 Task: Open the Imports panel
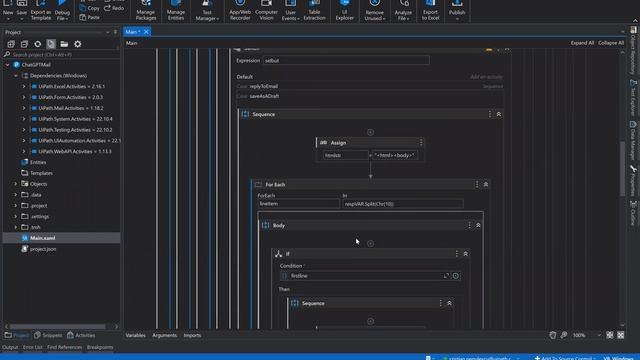192,336
